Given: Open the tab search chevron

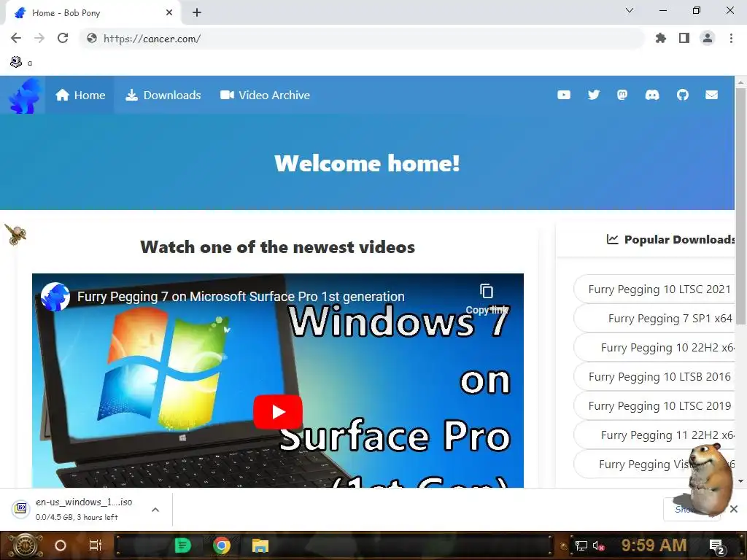Looking at the screenshot, I should pos(630,10).
